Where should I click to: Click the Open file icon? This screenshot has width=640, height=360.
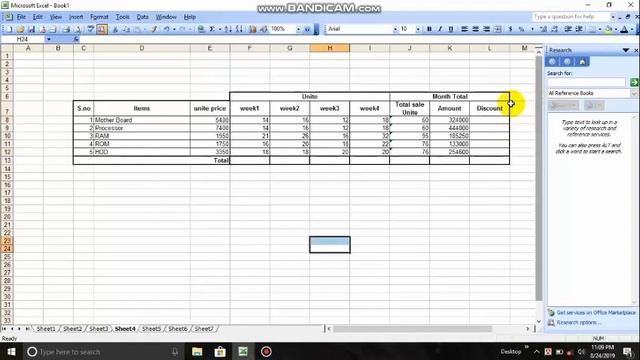click(20, 29)
